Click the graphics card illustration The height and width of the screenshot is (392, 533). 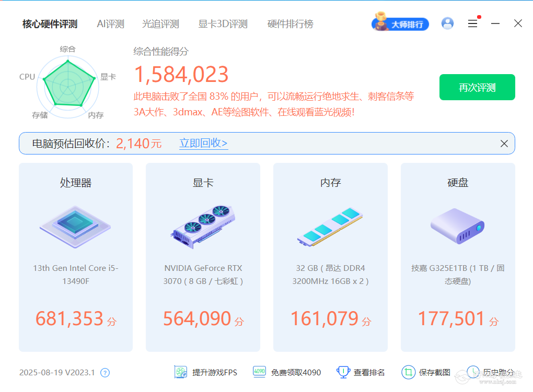click(203, 227)
